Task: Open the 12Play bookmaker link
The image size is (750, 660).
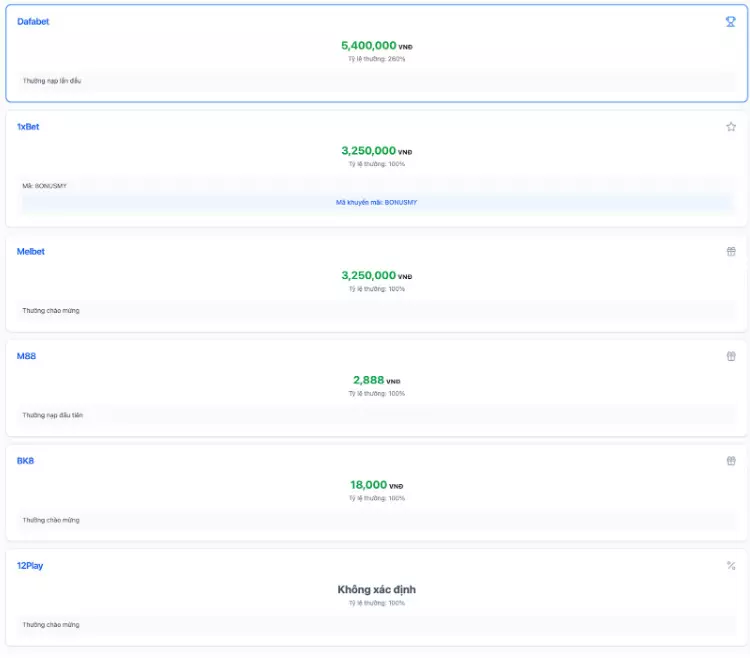Action: coord(30,566)
